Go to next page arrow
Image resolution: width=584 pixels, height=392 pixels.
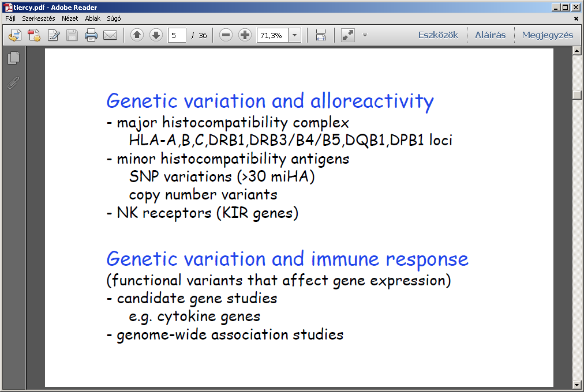pos(156,35)
